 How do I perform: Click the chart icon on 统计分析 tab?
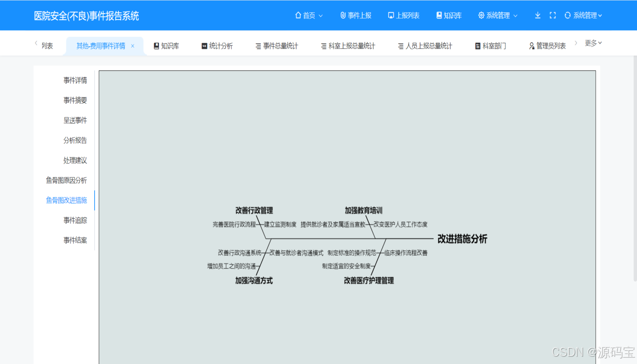tap(204, 46)
